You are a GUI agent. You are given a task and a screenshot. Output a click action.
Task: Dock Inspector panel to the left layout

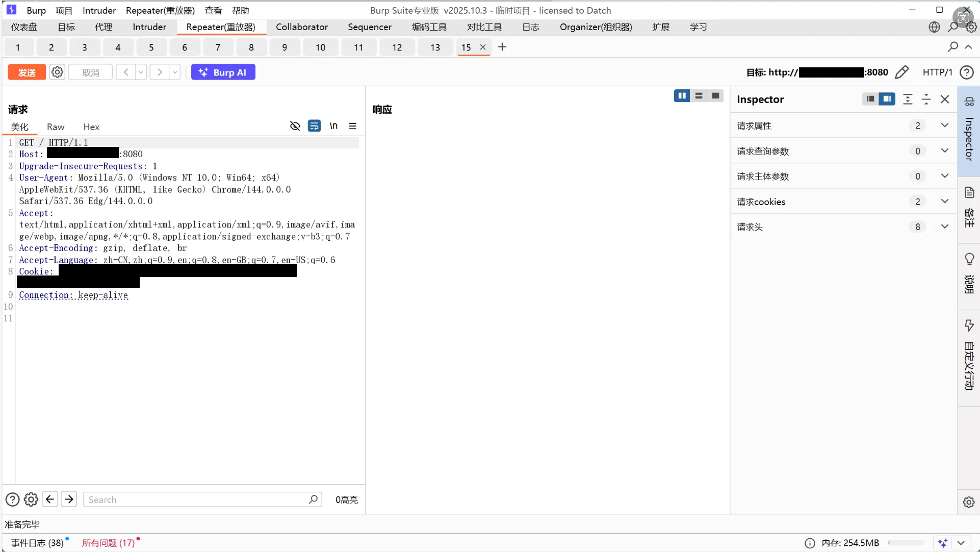(x=870, y=99)
